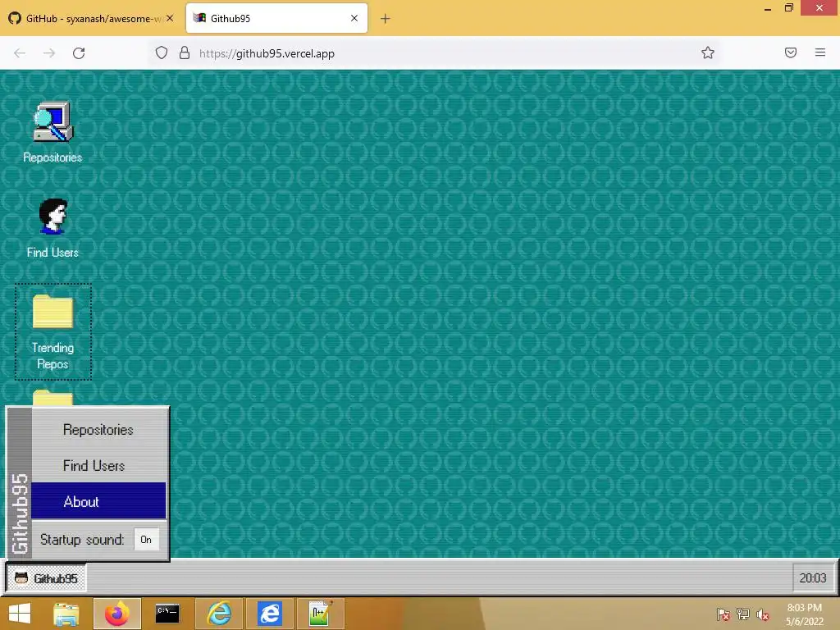
Task: Minimize the Firefox window
Action: tap(768, 8)
